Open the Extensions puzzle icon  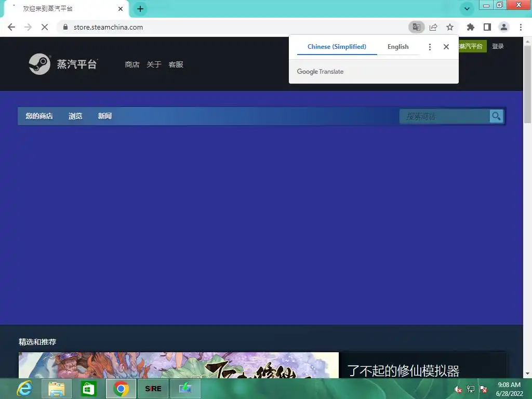point(470,27)
